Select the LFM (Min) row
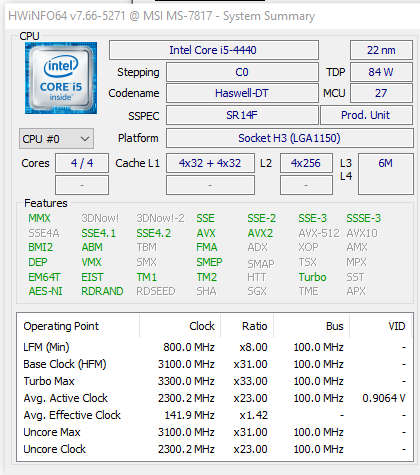The width and height of the screenshot is (420, 475). 215,347
